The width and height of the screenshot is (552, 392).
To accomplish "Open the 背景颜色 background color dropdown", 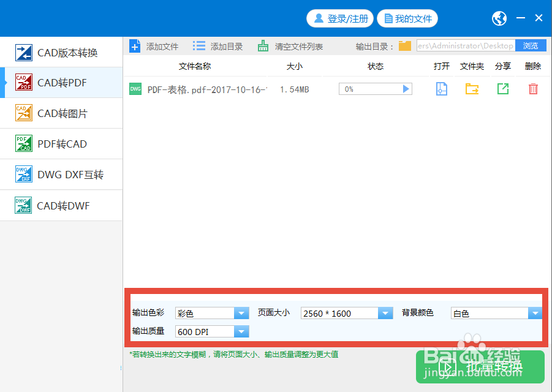I will point(535,313).
